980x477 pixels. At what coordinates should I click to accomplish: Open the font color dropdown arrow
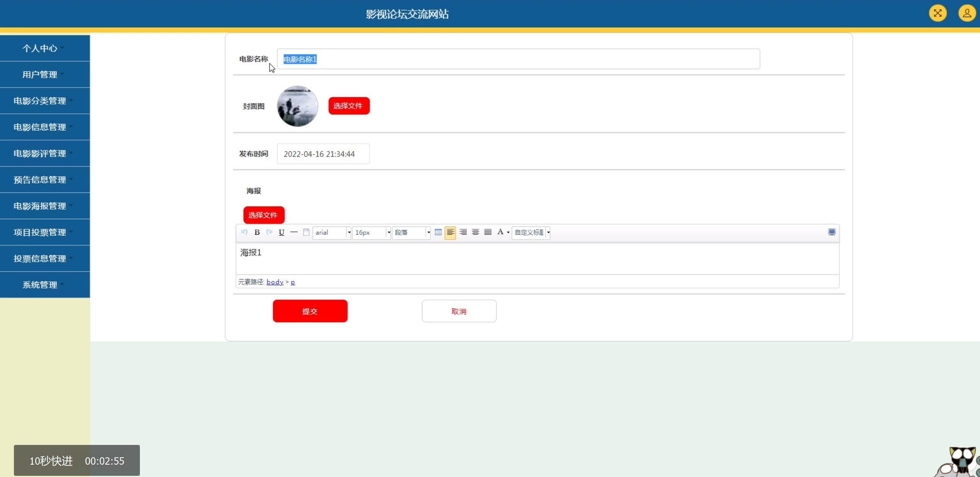point(508,233)
